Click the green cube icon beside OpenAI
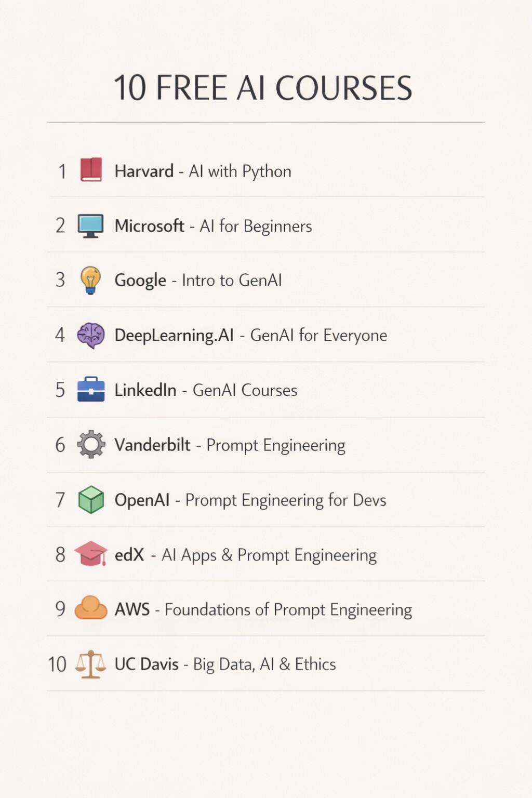The image size is (532, 798). 91,499
